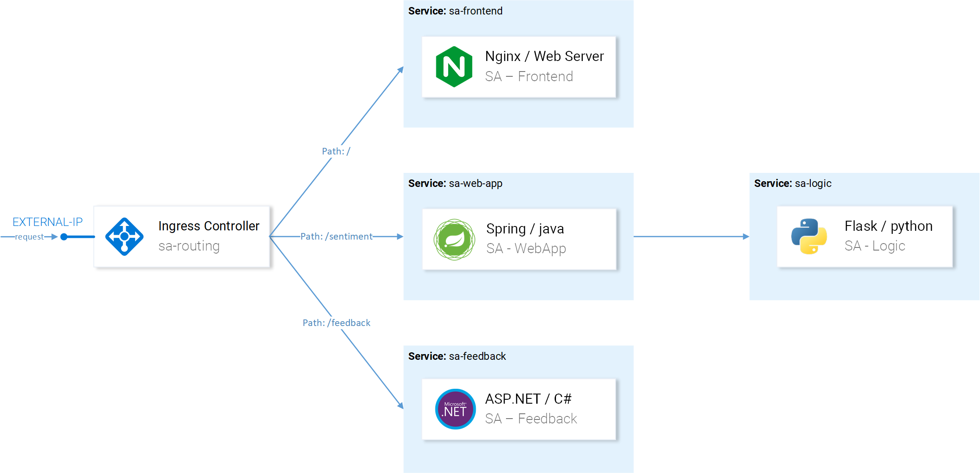
Task: Click the 'Service: sa-logic' heading
Action: tap(793, 183)
